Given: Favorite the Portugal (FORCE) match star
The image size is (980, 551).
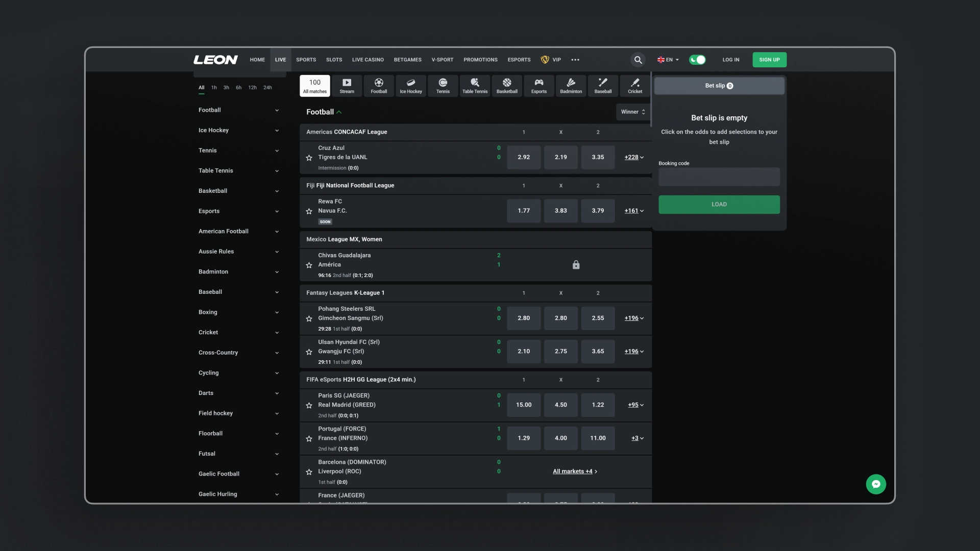Looking at the screenshot, I should 309,439.
